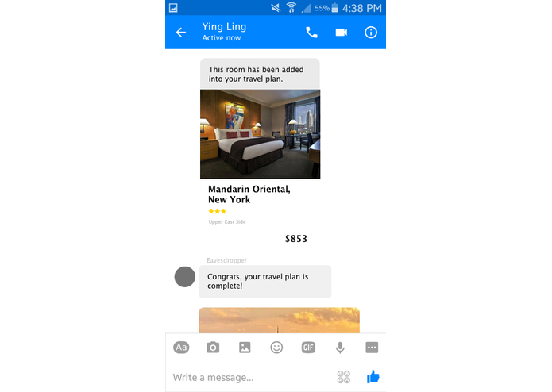The width and height of the screenshot is (552, 392).
Task: Tap the 4:38 PM clock
Action: 362,8
